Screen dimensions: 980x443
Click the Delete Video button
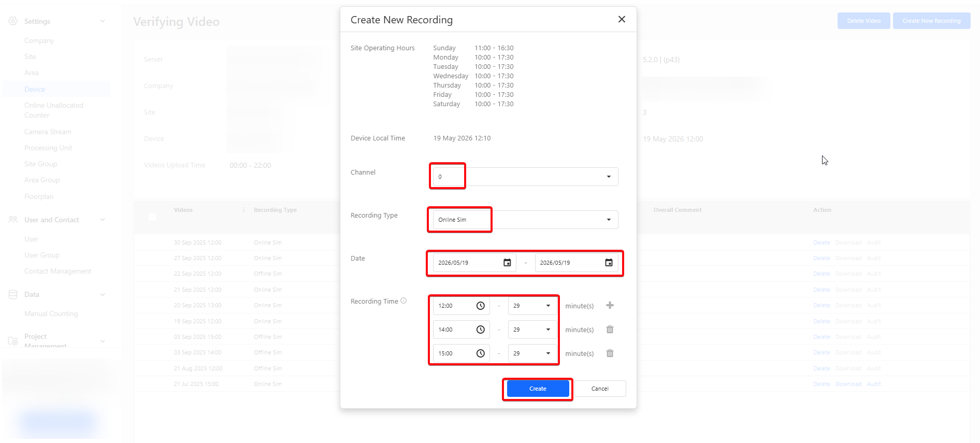pos(863,21)
